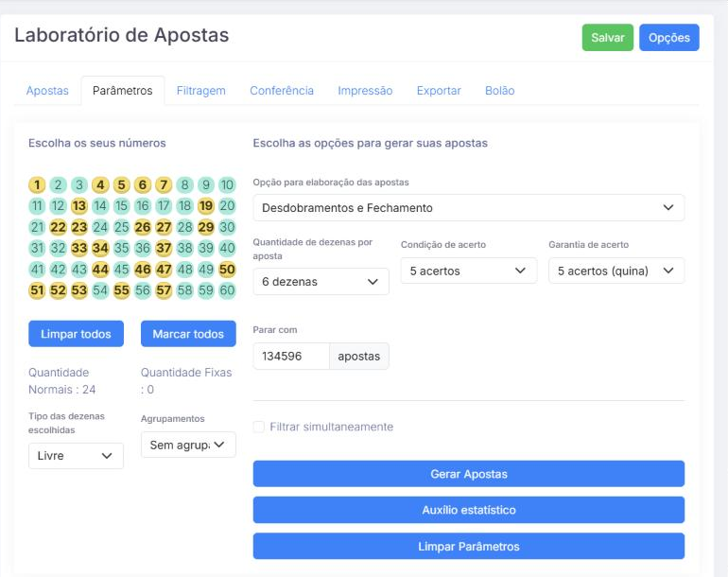The height and width of the screenshot is (577, 728).
Task: Select number 54 ball
Action: point(100,290)
